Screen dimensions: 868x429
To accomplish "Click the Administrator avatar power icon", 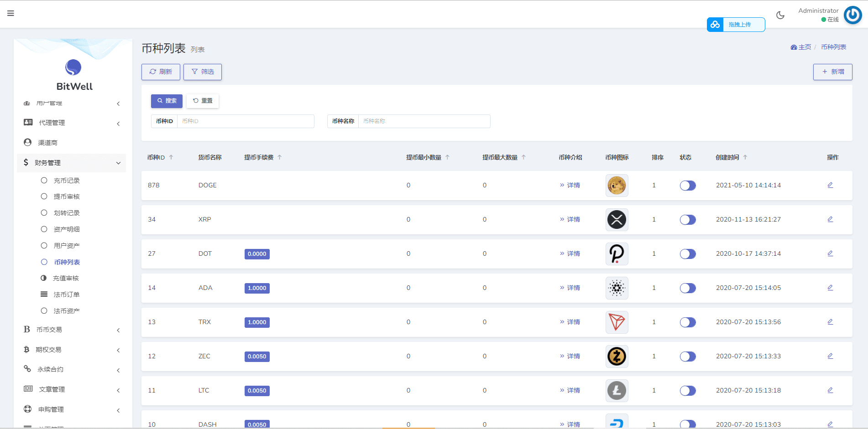I will pos(852,15).
